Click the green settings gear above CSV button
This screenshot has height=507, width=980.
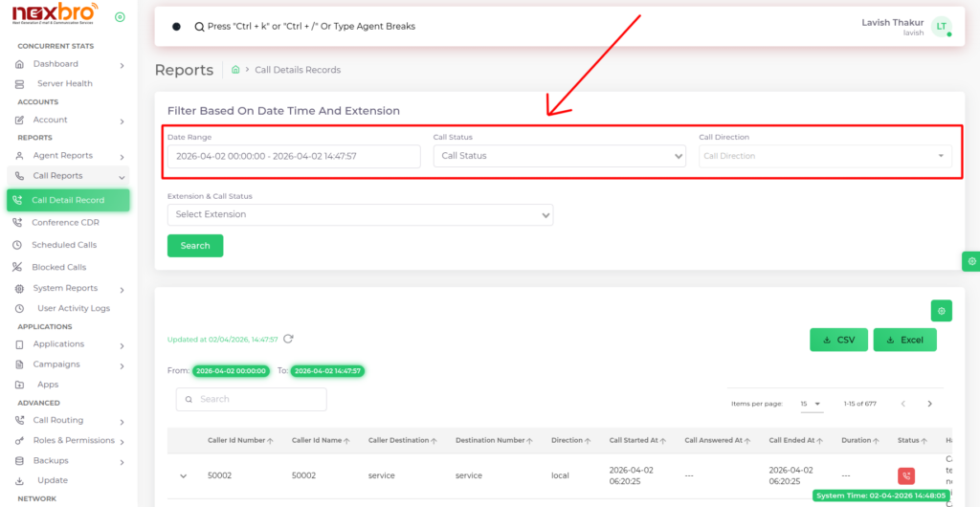point(942,311)
